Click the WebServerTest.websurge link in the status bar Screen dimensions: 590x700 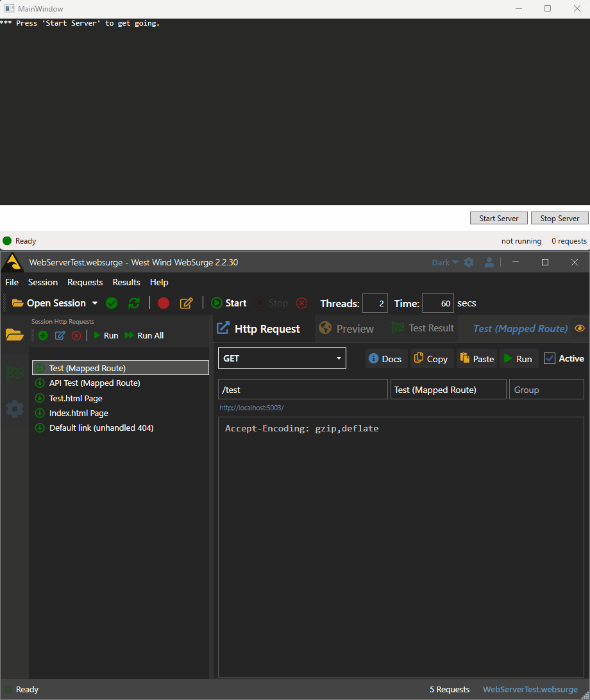[x=530, y=689]
